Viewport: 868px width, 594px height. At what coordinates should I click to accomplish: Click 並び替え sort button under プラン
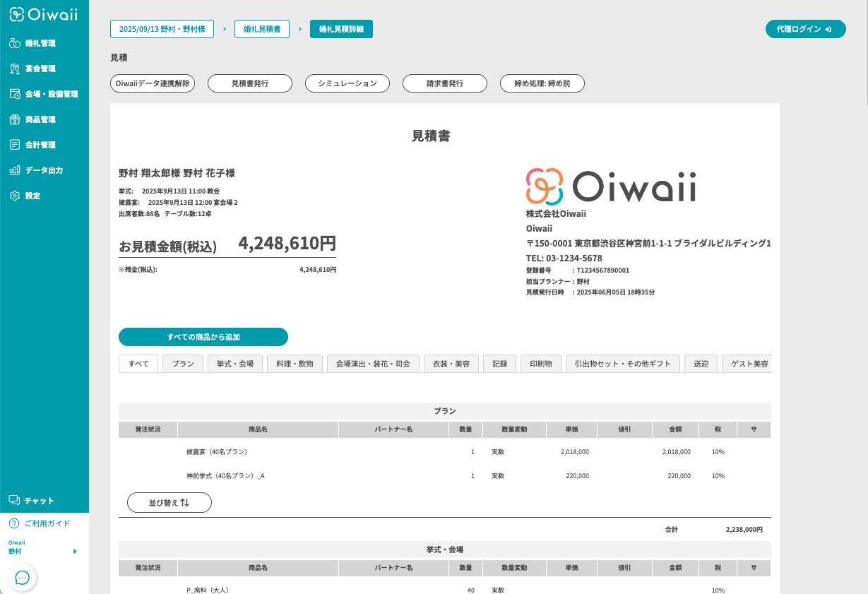pyautogui.click(x=170, y=502)
